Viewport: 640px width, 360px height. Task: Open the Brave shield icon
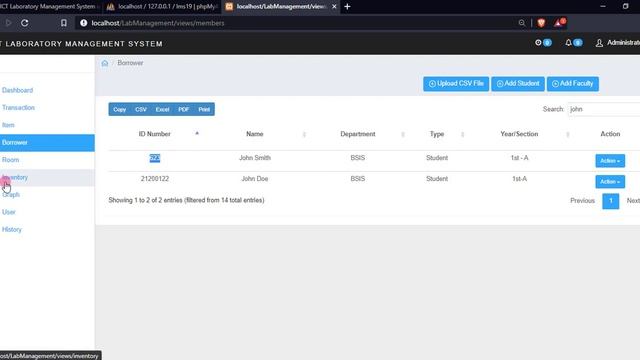pyautogui.click(x=541, y=23)
